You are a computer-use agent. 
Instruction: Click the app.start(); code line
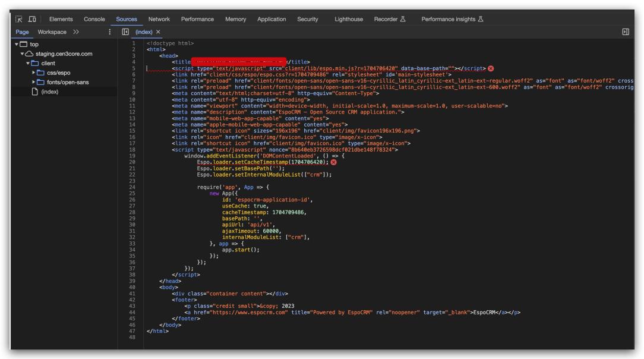point(241,249)
